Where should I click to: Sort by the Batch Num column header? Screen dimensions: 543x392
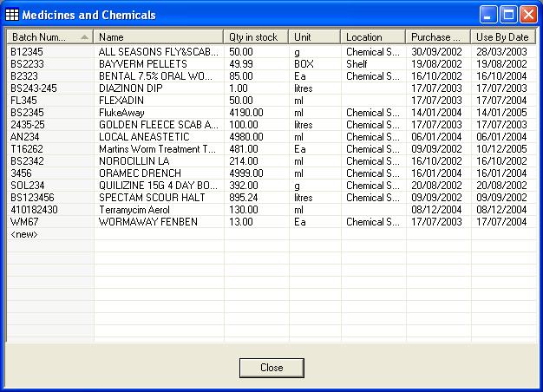49,36
